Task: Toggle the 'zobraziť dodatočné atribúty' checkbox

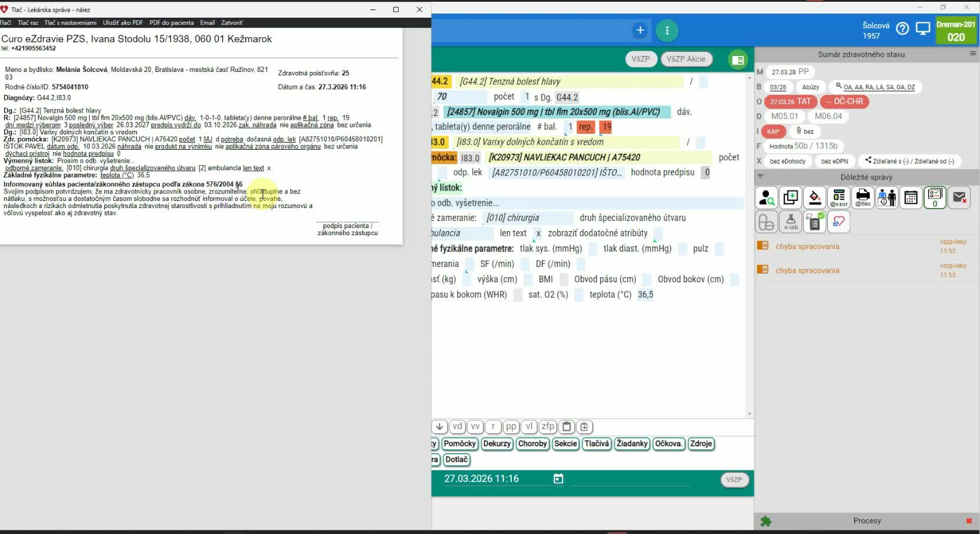Action: tap(658, 233)
